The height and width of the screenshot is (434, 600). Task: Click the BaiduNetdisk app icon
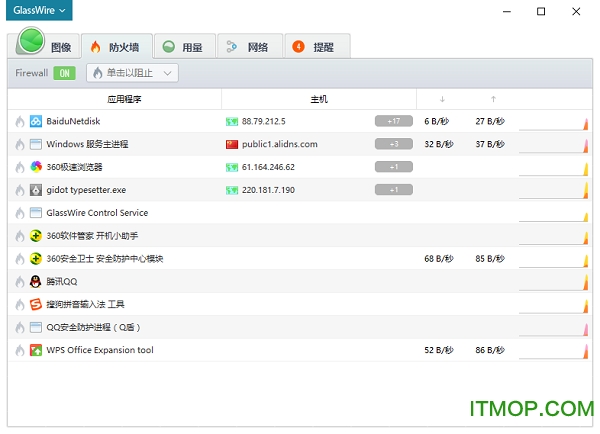pos(36,121)
